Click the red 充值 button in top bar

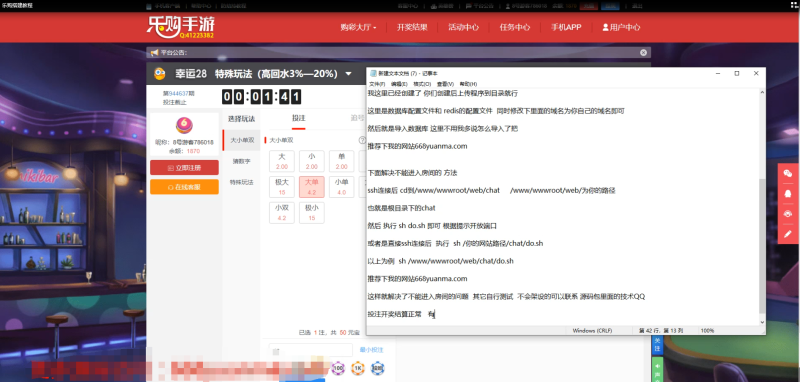pos(589,6)
